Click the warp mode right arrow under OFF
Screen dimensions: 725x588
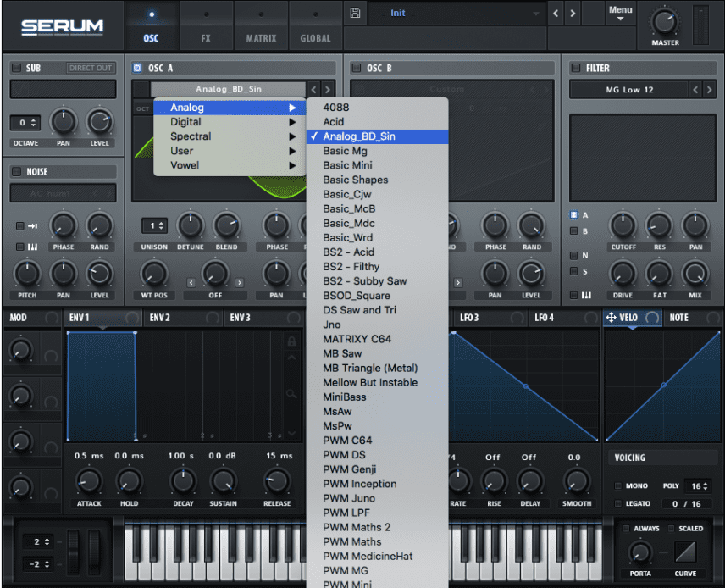[x=239, y=283]
